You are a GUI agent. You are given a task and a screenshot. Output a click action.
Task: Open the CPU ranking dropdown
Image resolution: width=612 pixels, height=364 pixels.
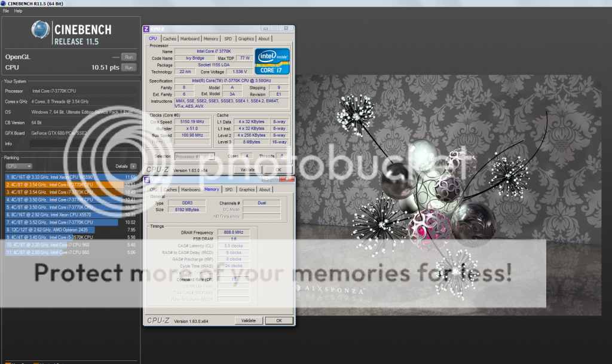pyautogui.click(x=18, y=166)
